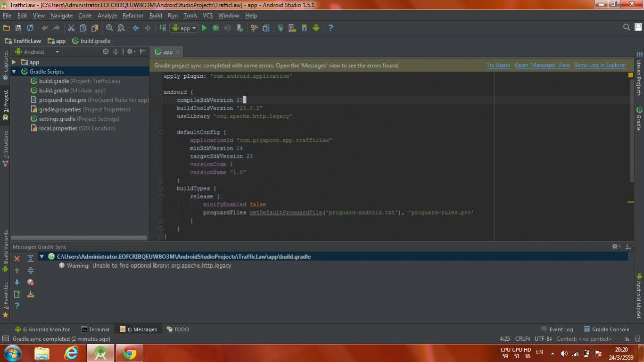Toggle autoscroll to source in Messages
The width and height of the screenshot is (644, 362).
tap(31, 294)
